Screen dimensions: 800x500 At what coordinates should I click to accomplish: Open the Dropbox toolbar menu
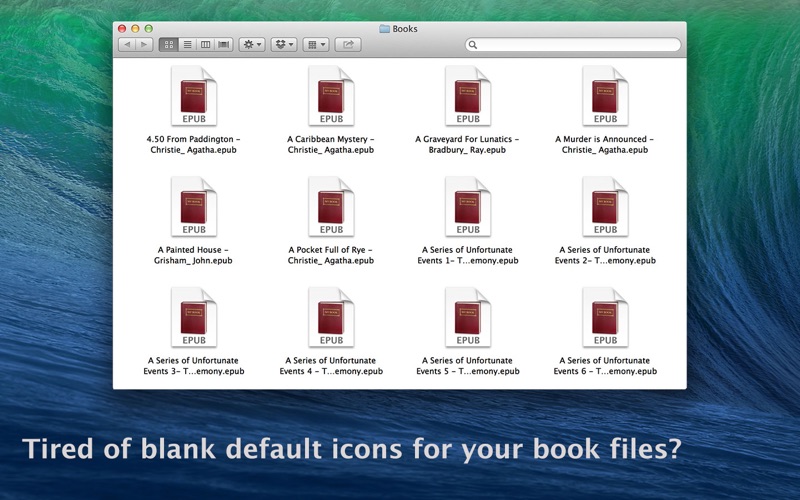284,45
